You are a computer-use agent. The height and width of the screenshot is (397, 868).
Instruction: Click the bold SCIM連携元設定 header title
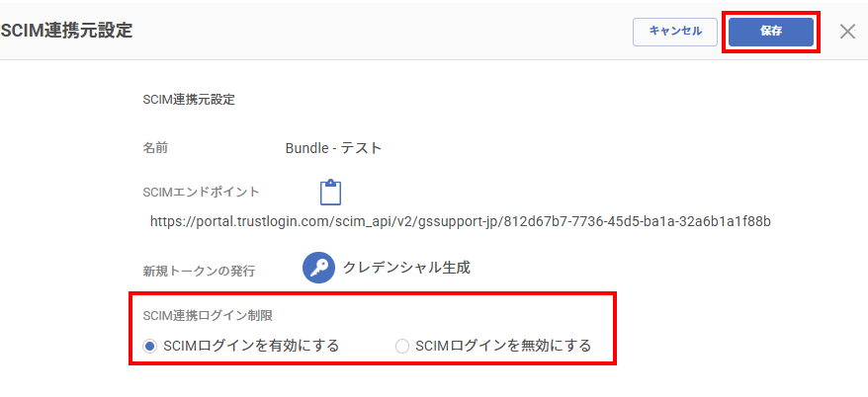point(67,31)
